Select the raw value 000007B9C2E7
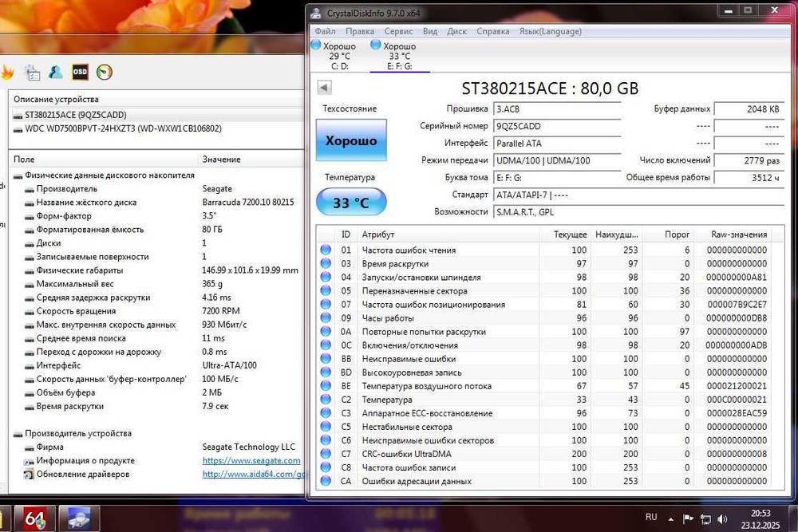Screen dimensions: 798x532 737,304
